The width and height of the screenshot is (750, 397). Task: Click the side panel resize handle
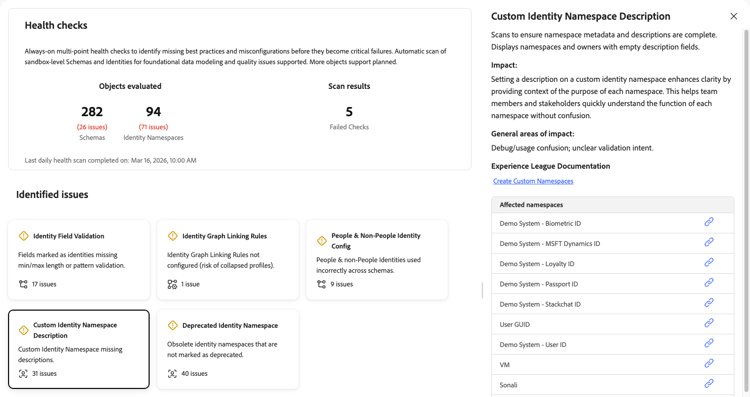482,290
